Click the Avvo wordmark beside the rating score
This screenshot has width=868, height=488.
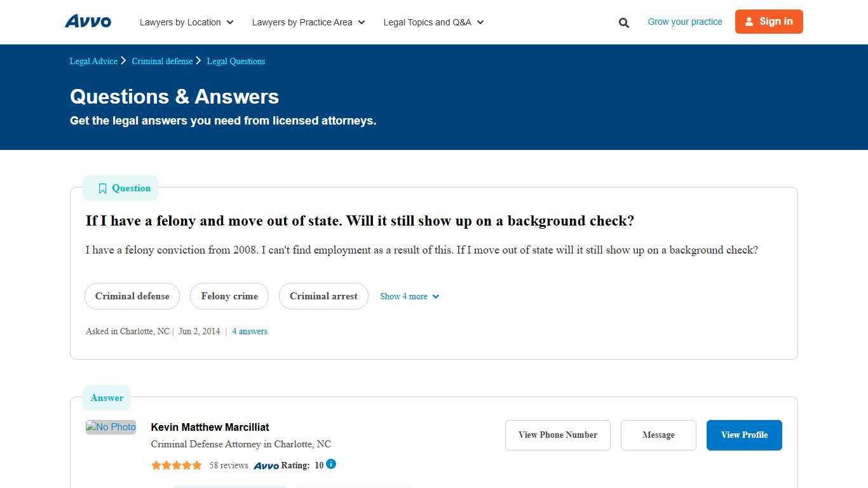268,464
